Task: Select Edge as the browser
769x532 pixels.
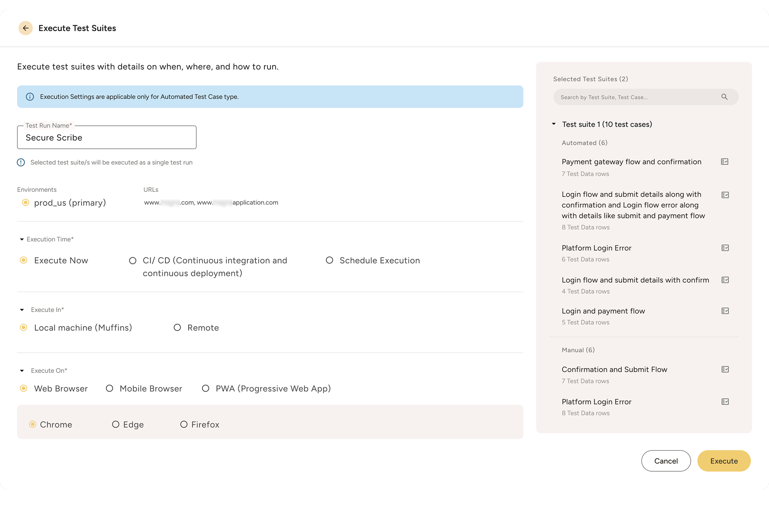Action: click(x=116, y=424)
